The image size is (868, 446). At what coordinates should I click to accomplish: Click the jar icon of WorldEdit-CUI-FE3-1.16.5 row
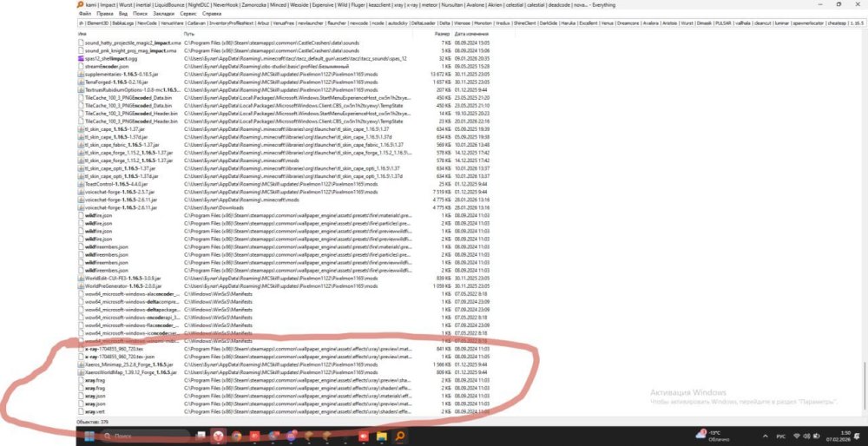coord(81,279)
